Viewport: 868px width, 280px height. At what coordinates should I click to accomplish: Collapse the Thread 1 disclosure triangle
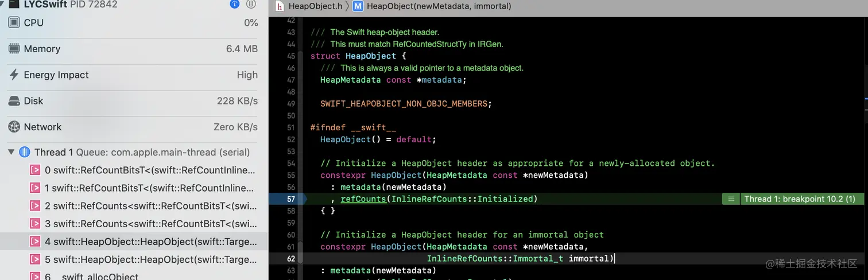coord(11,152)
